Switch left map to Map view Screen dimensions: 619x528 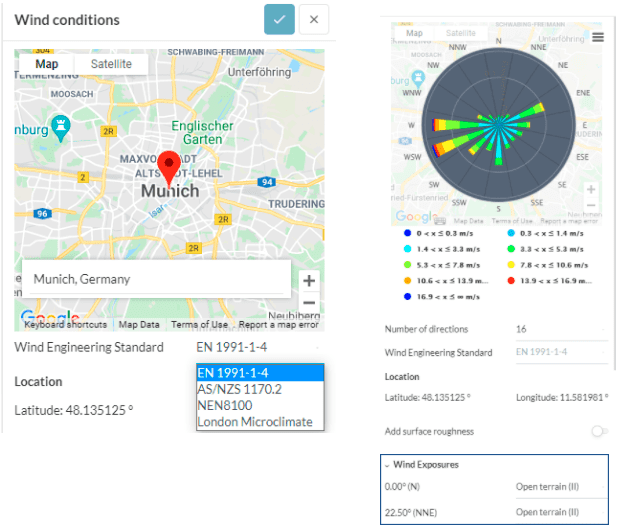click(x=47, y=64)
